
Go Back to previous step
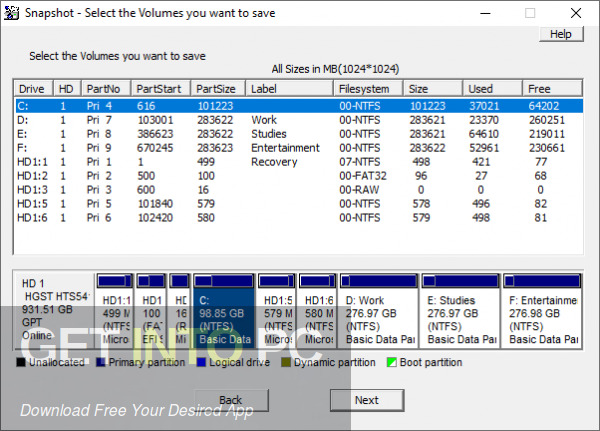coord(231,400)
